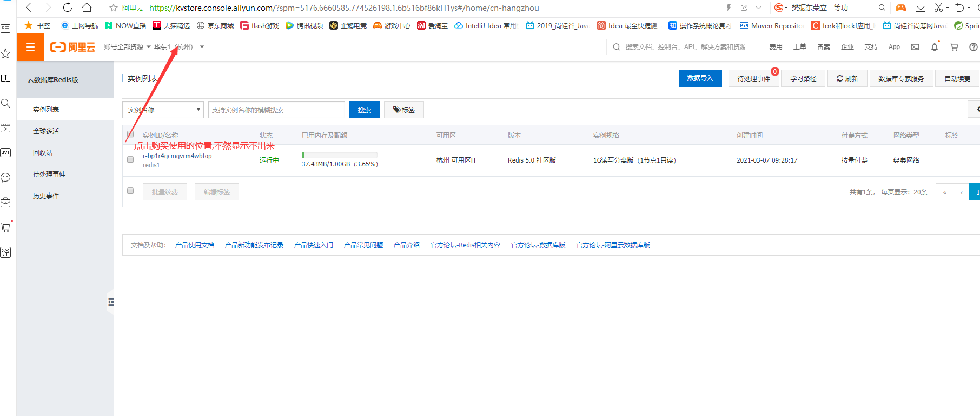Toggle the checkbox beside 批量续费
This screenshot has height=416, width=980.
[x=130, y=191]
